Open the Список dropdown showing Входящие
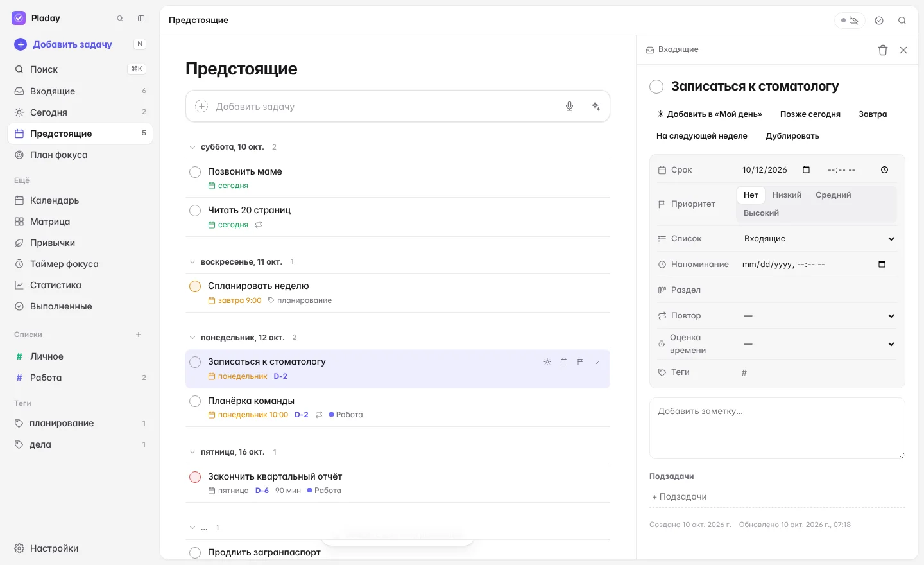This screenshot has width=924, height=565. [819, 239]
